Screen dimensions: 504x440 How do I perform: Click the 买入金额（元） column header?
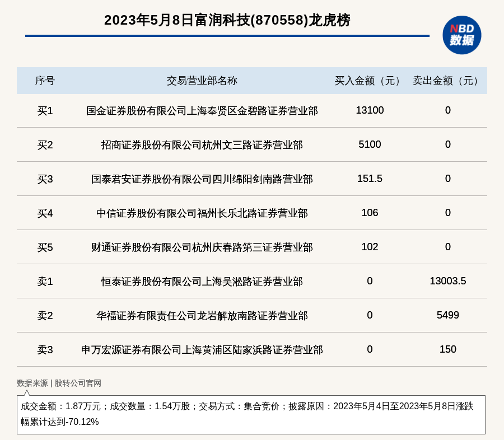click(370, 81)
